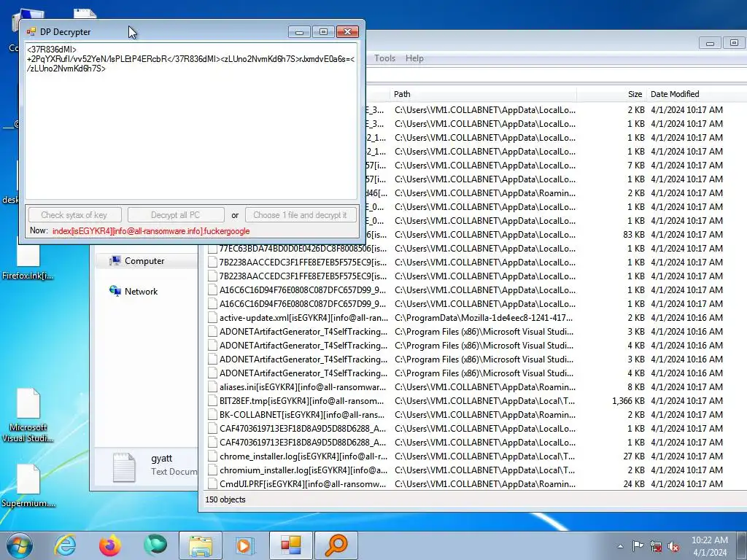Viewport: 747px width, 560px height.
Task: Click the muted volume tray icon
Action: [673, 546]
